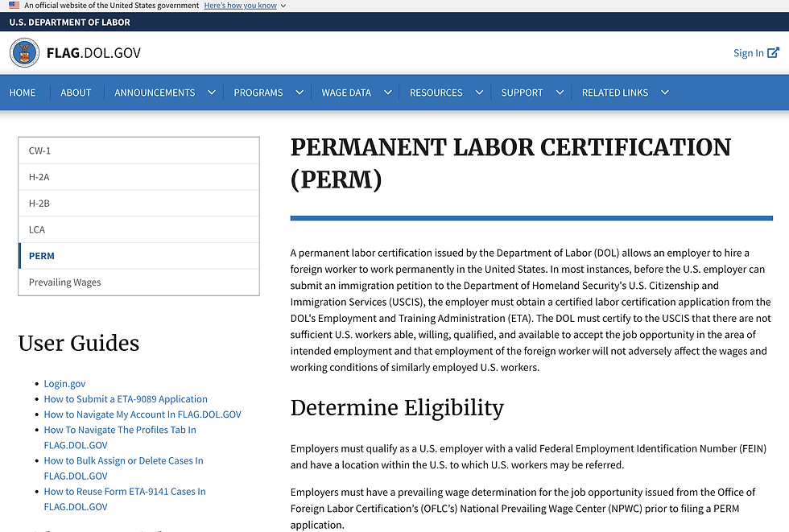Expand the RELATED LINKS dropdown chevron
The height and width of the screenshot is (532, 789).
665,93
